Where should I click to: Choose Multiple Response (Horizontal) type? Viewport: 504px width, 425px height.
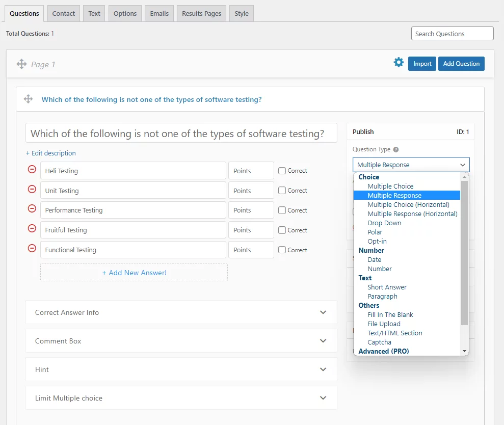click(x=407, y=214)
